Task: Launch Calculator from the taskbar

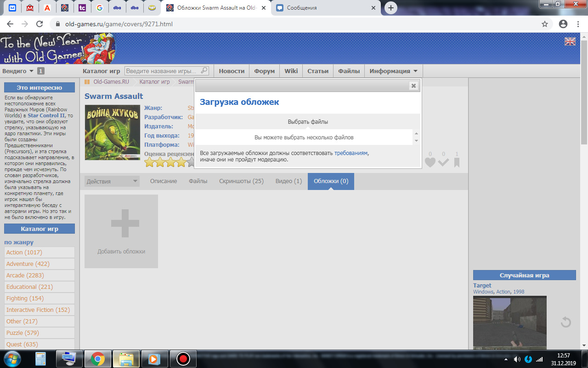Action: [41, 358]
